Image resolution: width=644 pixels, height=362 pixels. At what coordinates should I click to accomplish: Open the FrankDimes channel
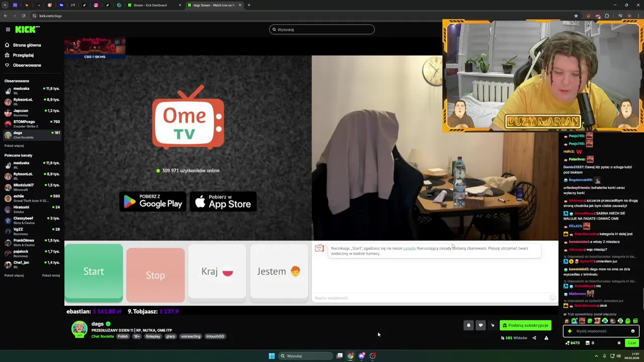pyautogui.click(x=32, y=242)
